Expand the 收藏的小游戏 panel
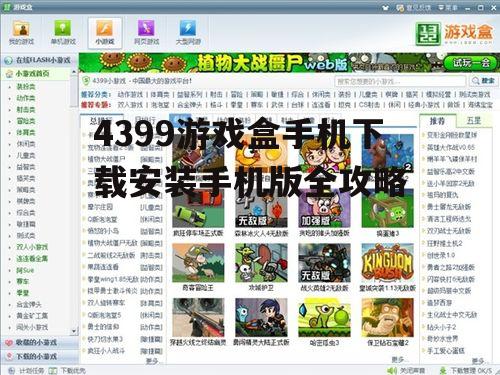The image size is (500, 375). click(x=39, y=342)
